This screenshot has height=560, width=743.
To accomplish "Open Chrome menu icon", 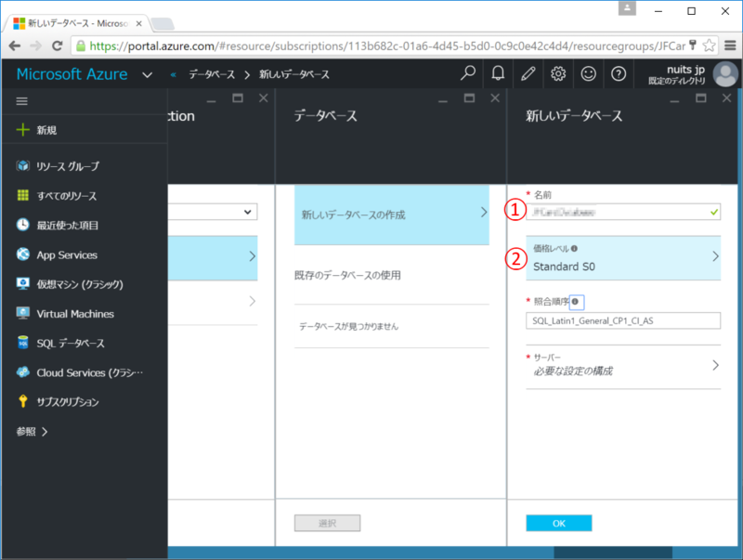I will pos(730,46).
